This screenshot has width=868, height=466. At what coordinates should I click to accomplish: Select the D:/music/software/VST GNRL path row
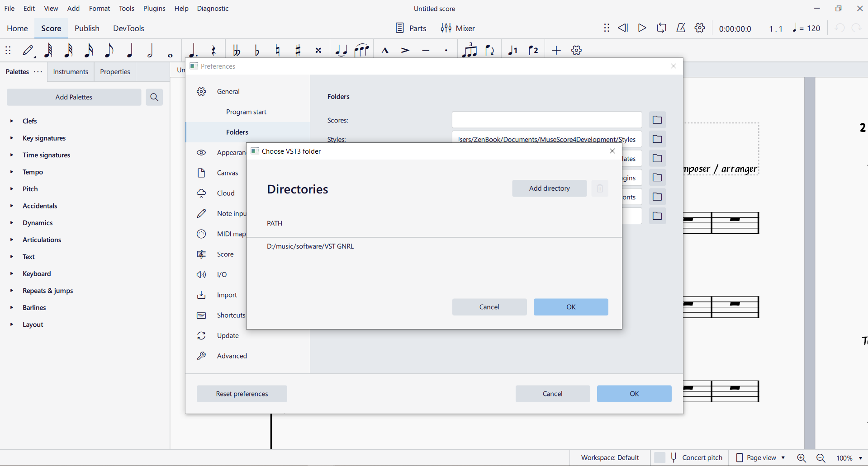[x=434, y=246]
